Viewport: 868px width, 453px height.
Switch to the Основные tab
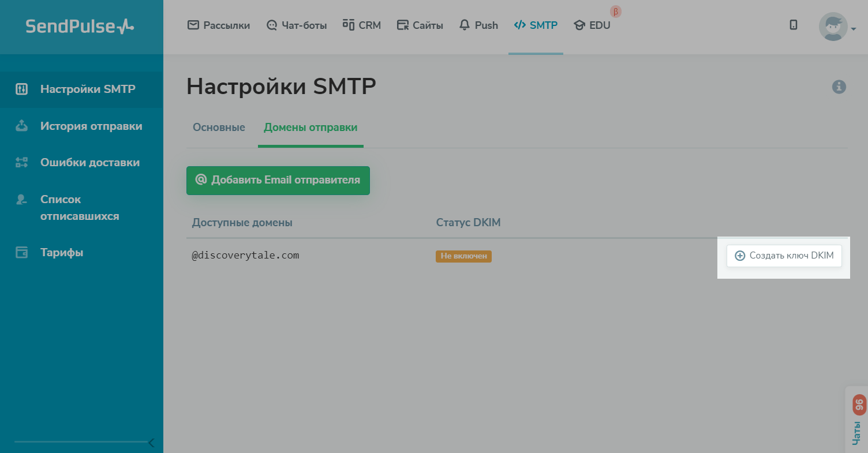[x=219, y=128]
